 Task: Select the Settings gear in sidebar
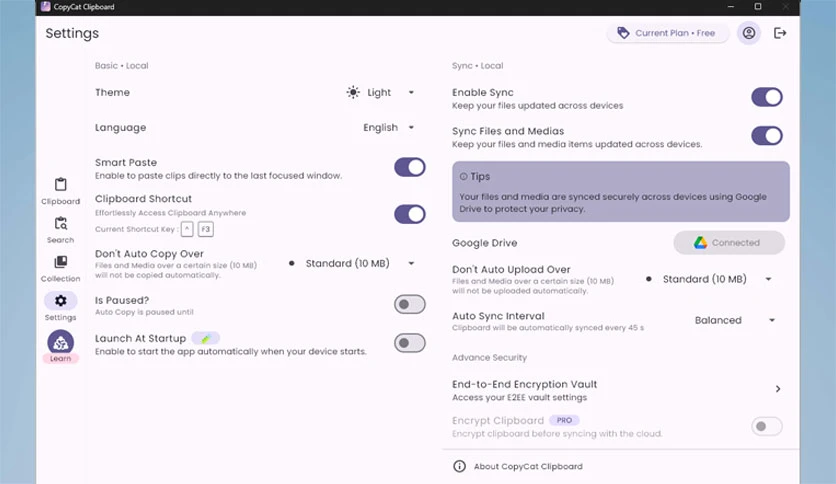(x=61, y=301)
